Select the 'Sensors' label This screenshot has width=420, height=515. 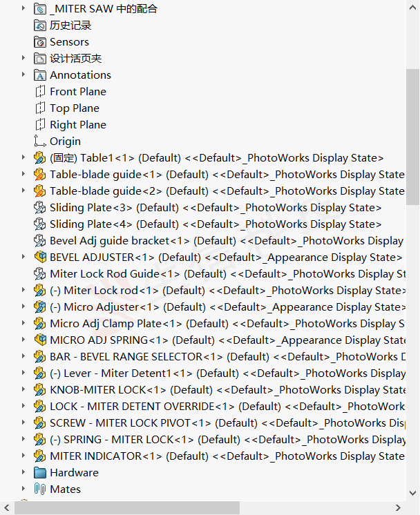click(69, 42)
